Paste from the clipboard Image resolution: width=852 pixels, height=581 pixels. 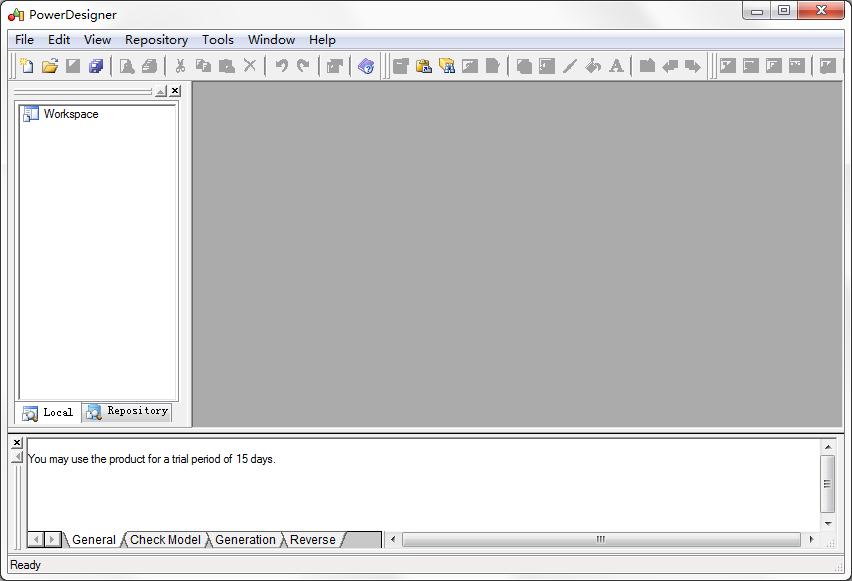[226, 66]
